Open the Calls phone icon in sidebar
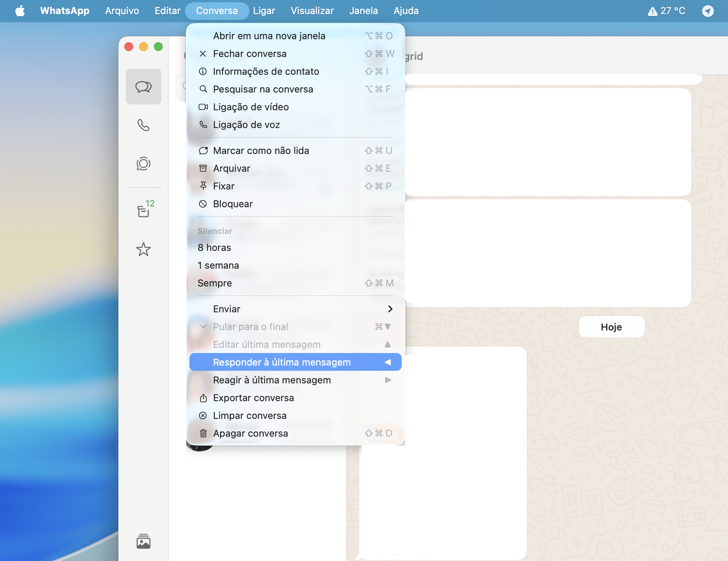 143,125
